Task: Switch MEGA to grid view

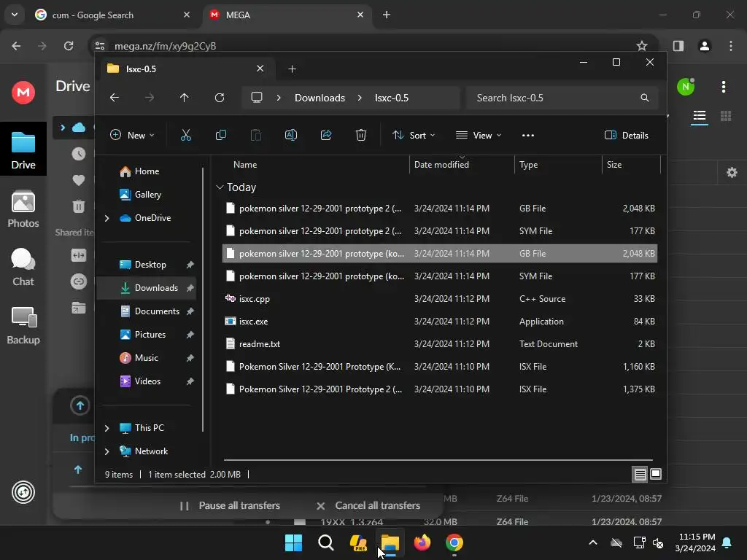Action: point(726,116)
